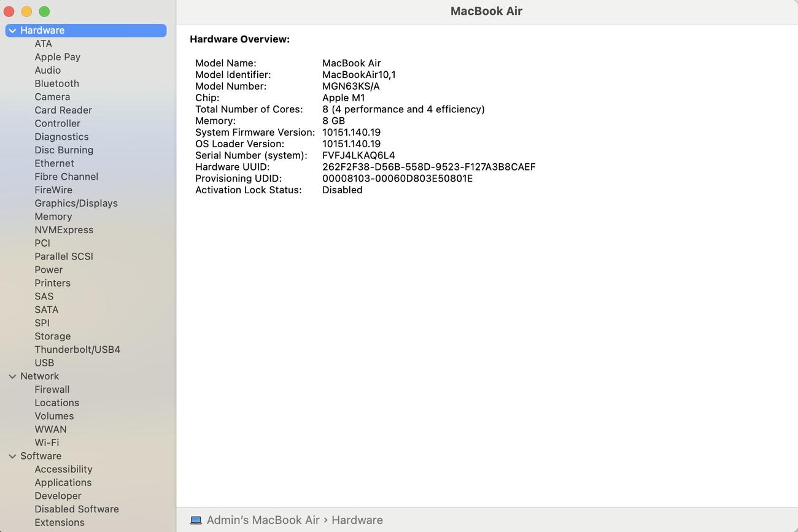Select USB in the sidebar
798x532 pixels.
coord(44,363)
